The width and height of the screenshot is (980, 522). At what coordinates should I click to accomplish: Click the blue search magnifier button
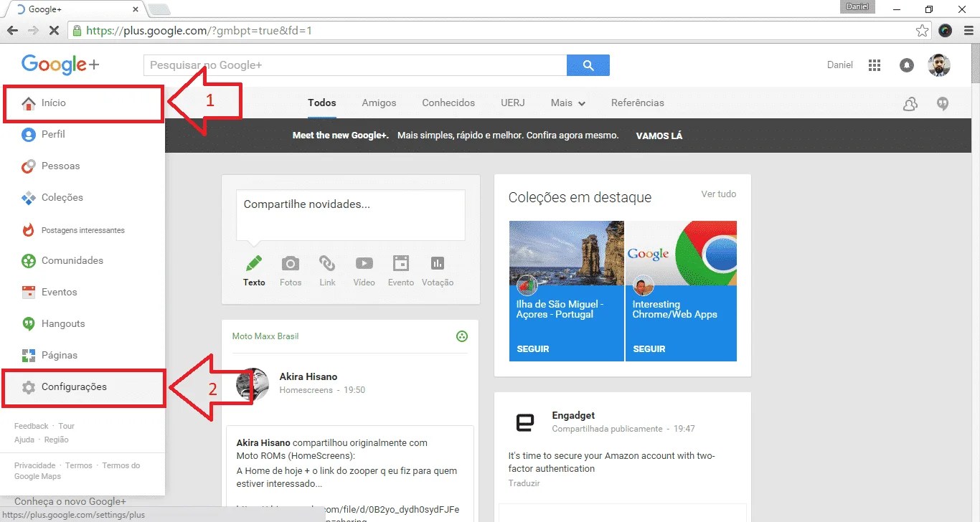tap(588, 65)
